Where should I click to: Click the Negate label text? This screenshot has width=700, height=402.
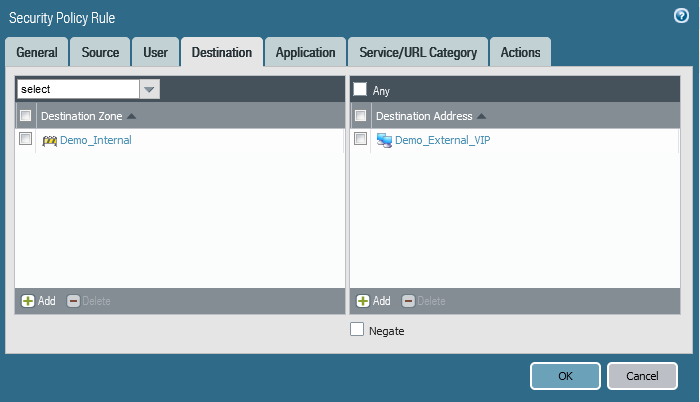tap(387, 331)
